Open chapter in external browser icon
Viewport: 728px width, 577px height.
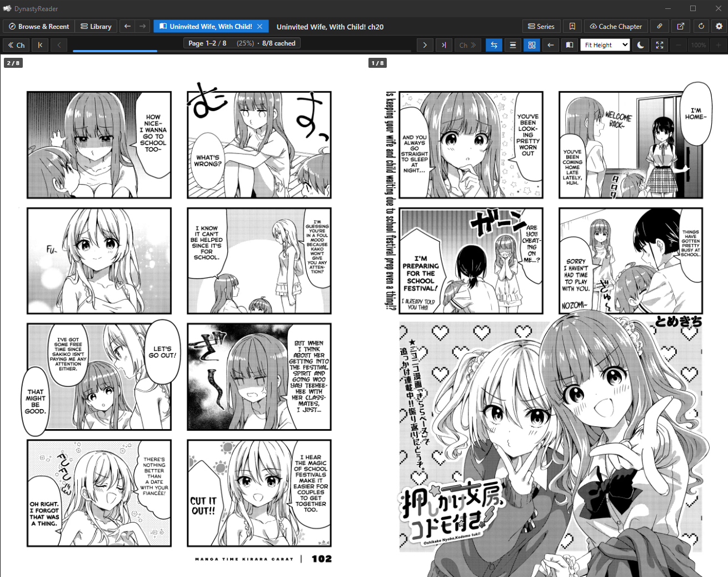point(681,26)
